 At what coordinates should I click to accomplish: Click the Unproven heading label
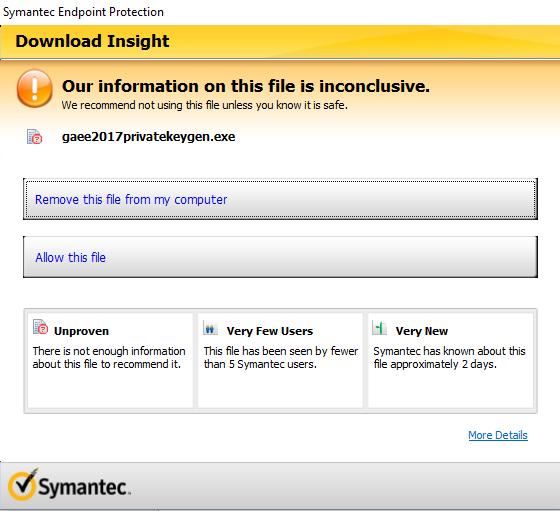(x=81, y=331)
